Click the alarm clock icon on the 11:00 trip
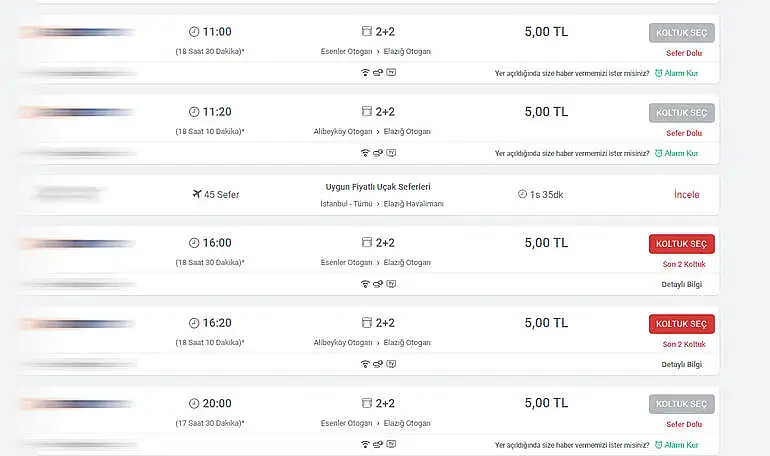770x456 pixels. (658, 72)
